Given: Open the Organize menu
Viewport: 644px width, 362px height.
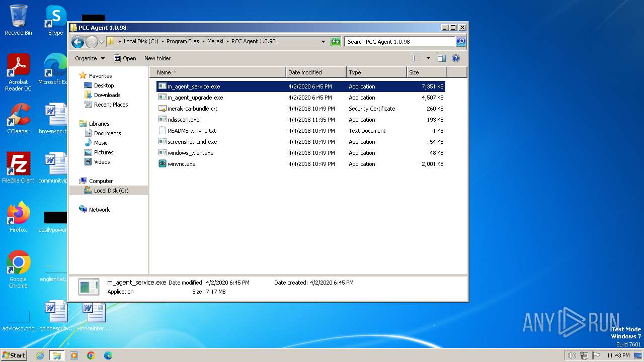Looking at the screenshot, I should click(90, 58).
